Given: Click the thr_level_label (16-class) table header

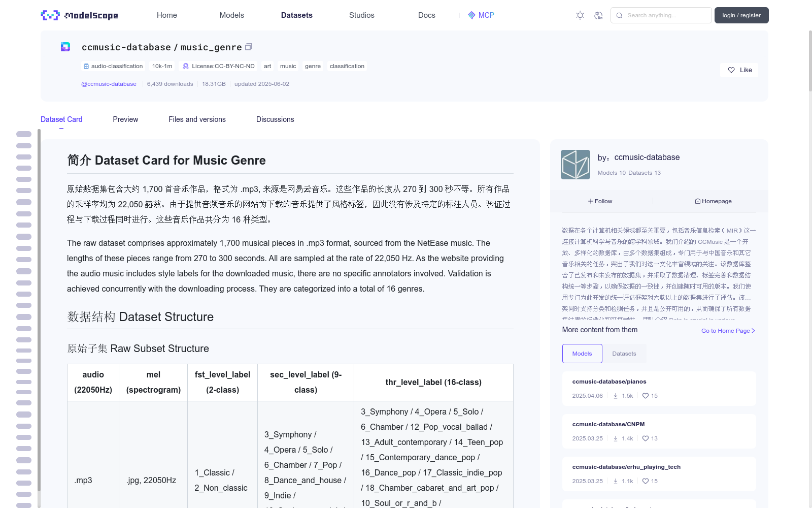Looking at the screenshot, I should (433, 383).
